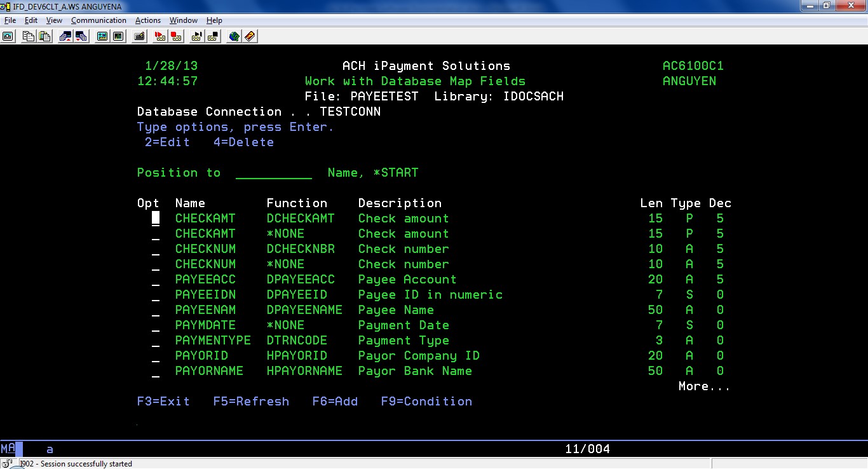Click the F3=Exit function key text
This screenshot has height=469, width=868.
(x=163, y=402)
